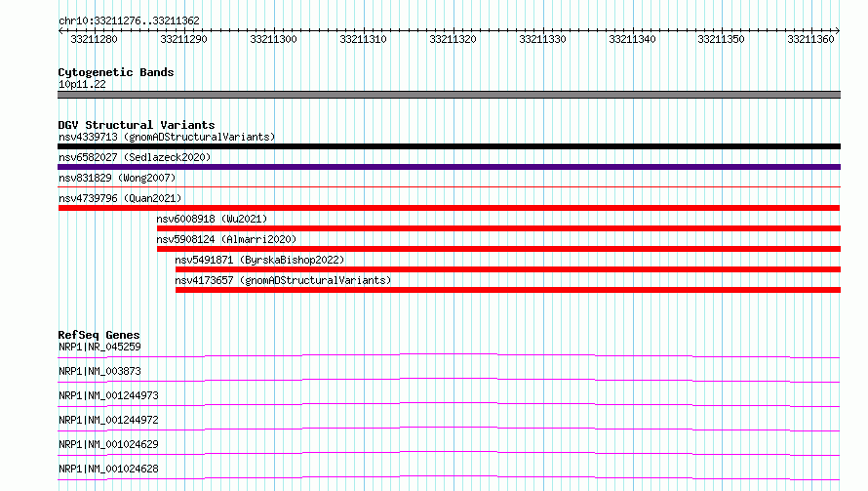Click the NRP1|NR_045259 transcript label
This screenshot has width=868, height=491.
pyautogui.click(x=99, y=347)
